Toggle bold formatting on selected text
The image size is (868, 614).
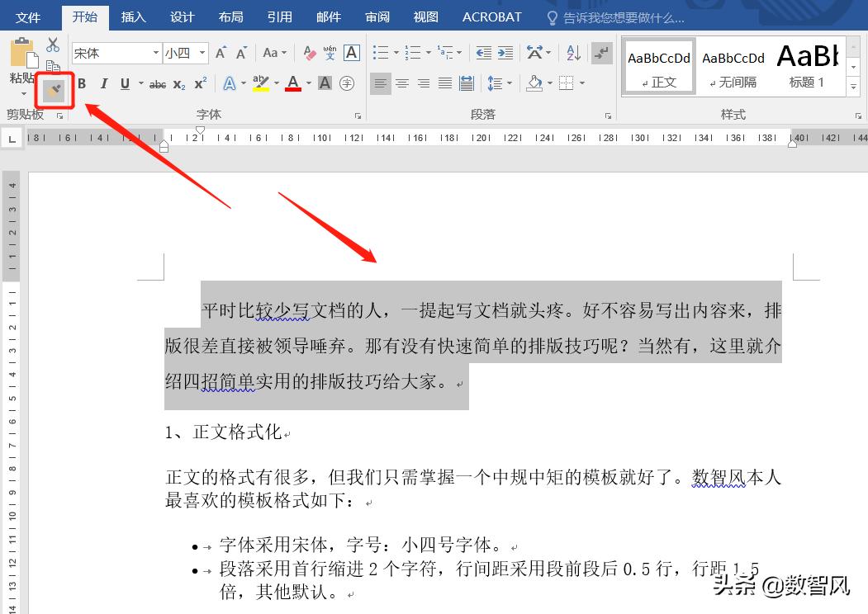(x=81, y=83)
